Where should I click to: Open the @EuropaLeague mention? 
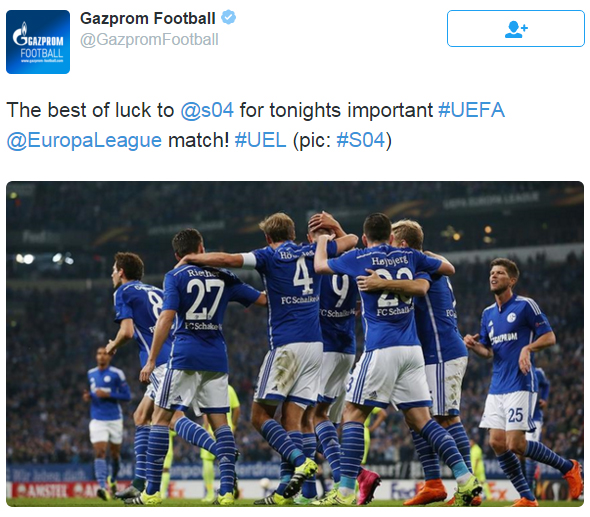point(84,141)
